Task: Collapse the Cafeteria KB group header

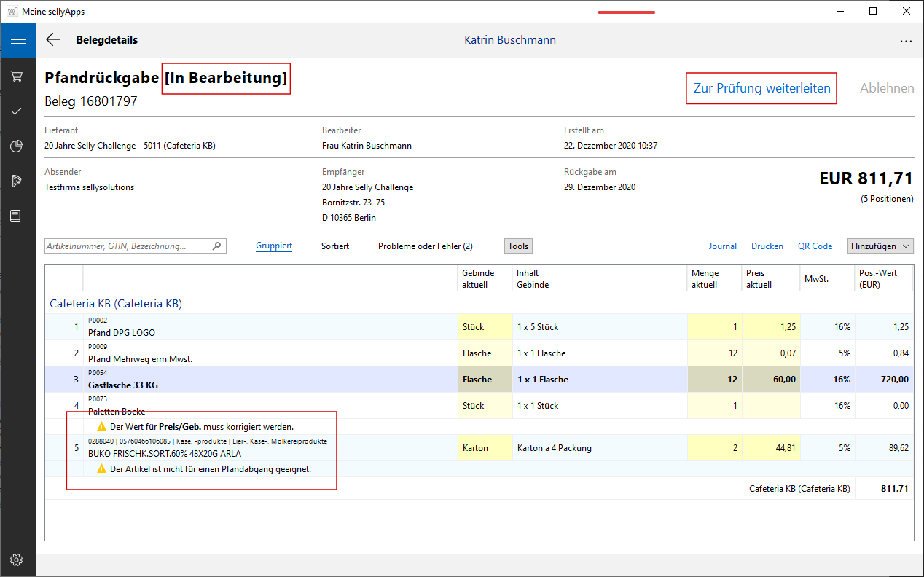Action: tap(115, 303)
